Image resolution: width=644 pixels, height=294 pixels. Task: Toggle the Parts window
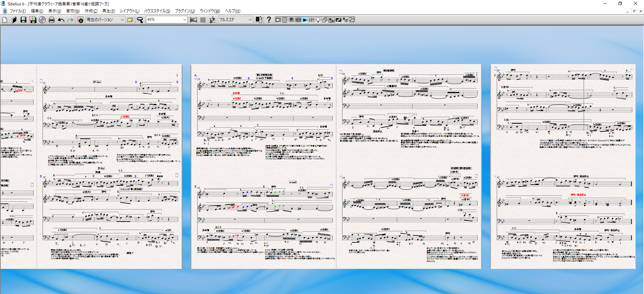(x=325, y=20)
